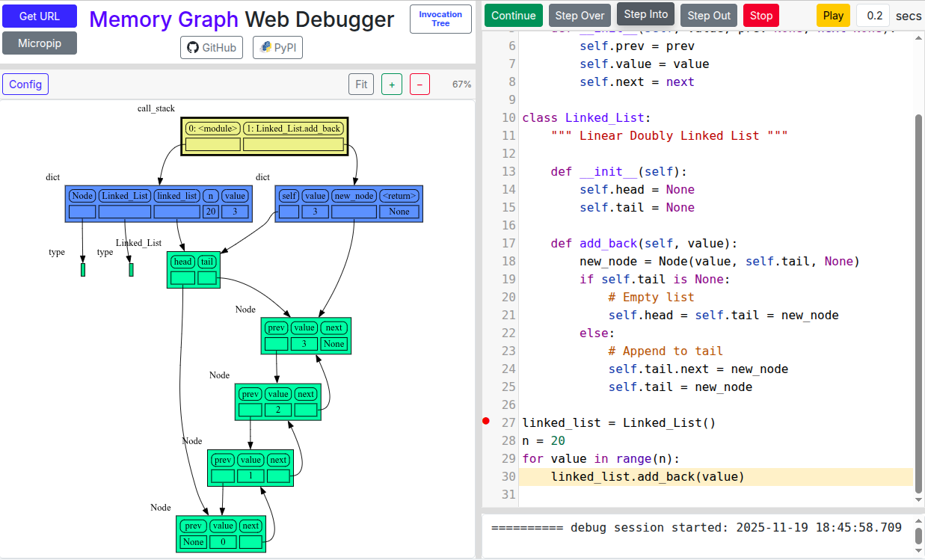The image size is (925, 560).
Task: Step Into the function call
Action: (645, 14)
